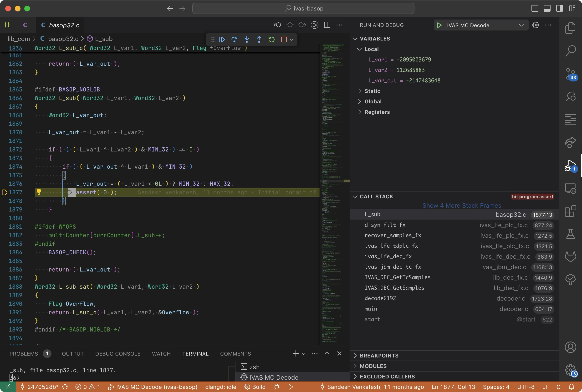Select d_syn_filt_fx stack frame
Viewport: 582px width, 392px height.
pos(385,225)
